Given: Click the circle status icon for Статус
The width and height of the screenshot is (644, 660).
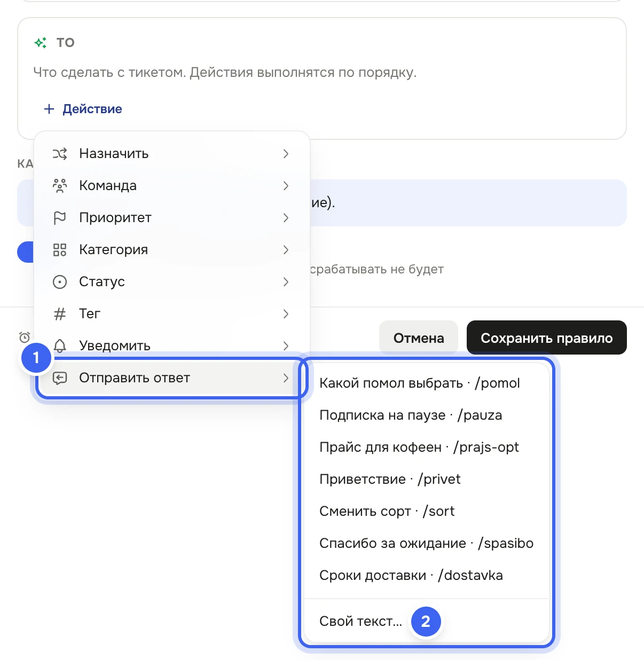Looking at the screenshot, I should [60, 282].
